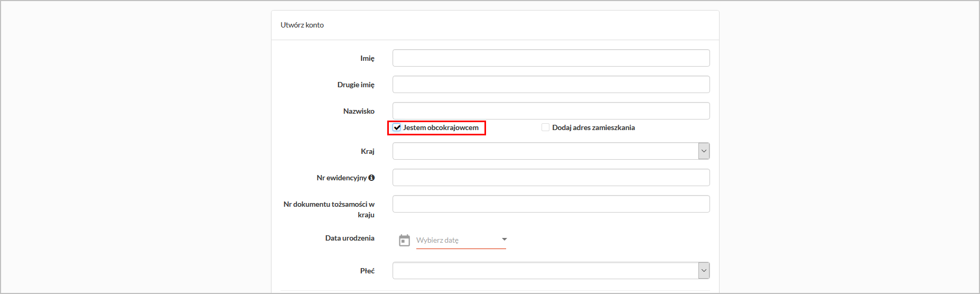Viewport: 980px width, 294px height.
Task: Focus the Imię text field
Action: [550, 58]
